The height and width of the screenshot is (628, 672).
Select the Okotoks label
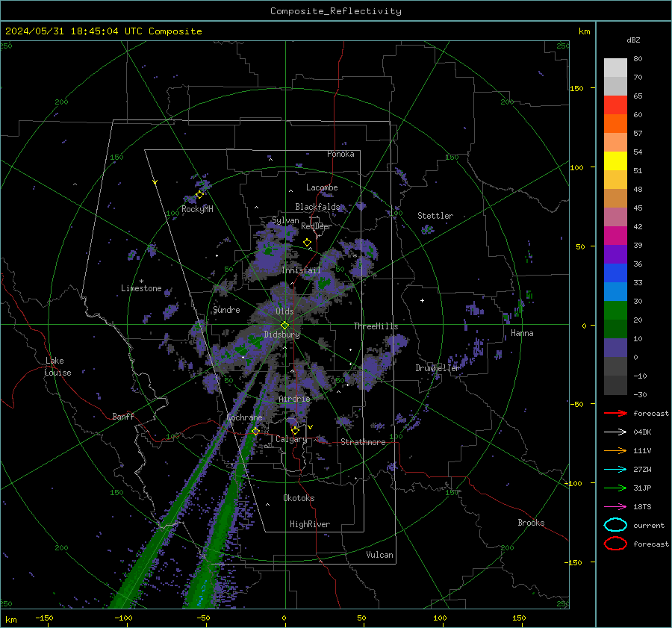[x=299, y=498]
